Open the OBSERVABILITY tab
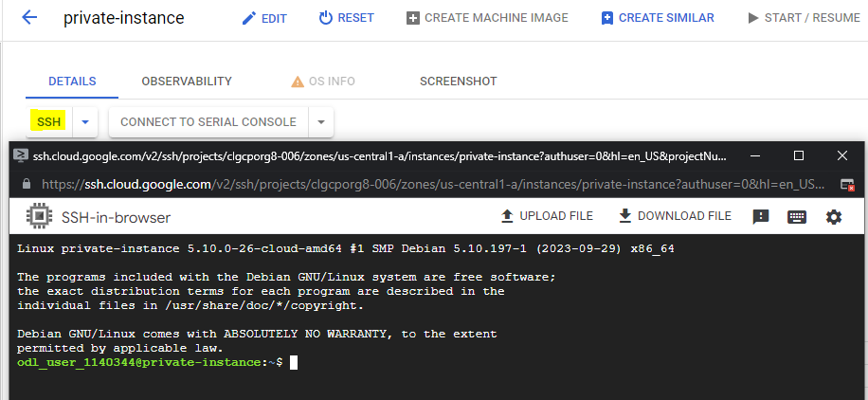The height and width of the screenshot is (400, 868). click(187, 82)
